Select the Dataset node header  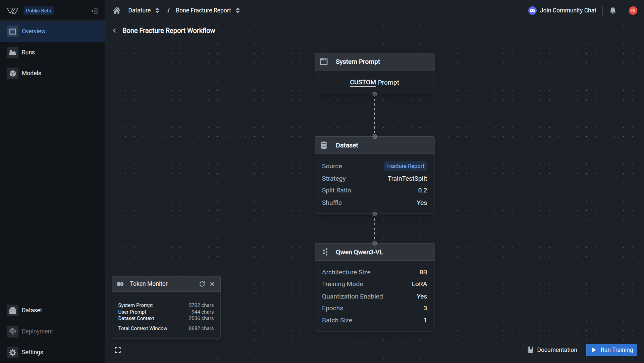pos(375,145)
